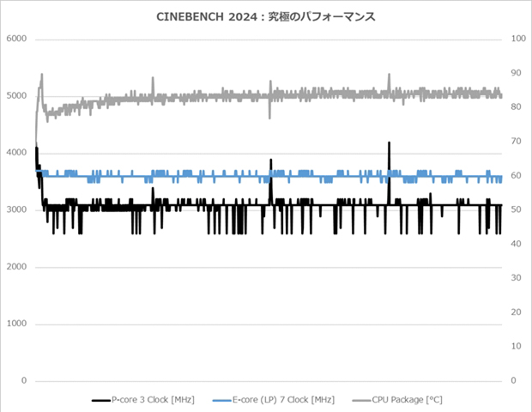Click left axis label 1000
The width and height of the screenshot is (532, 412).
16,324
